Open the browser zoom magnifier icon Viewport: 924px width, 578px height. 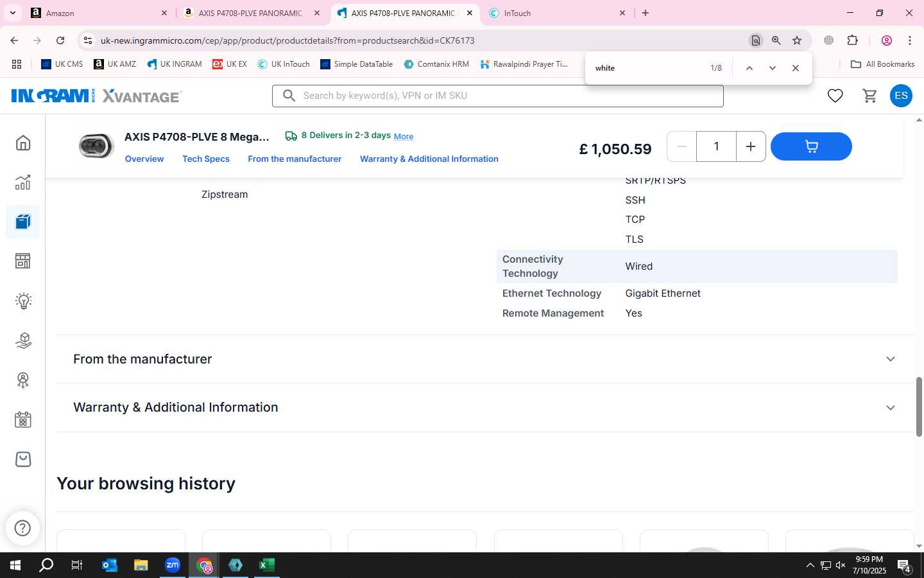point(776,40)
